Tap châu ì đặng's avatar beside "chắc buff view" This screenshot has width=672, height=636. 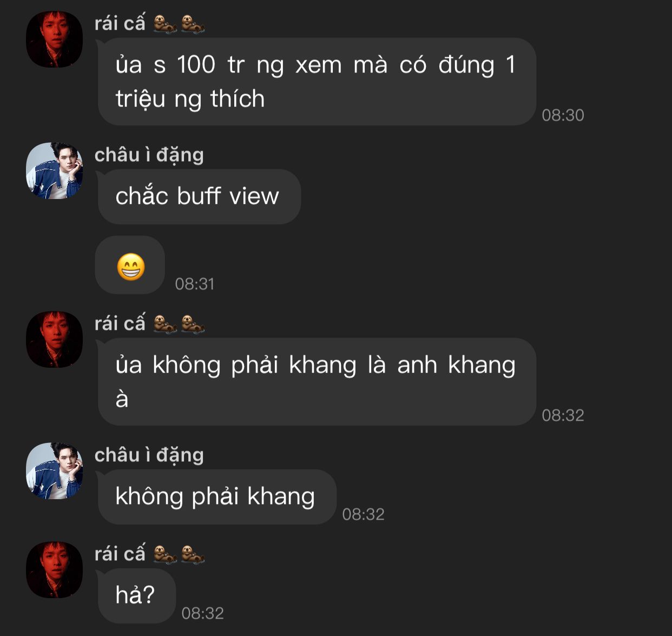click(54, 171)
